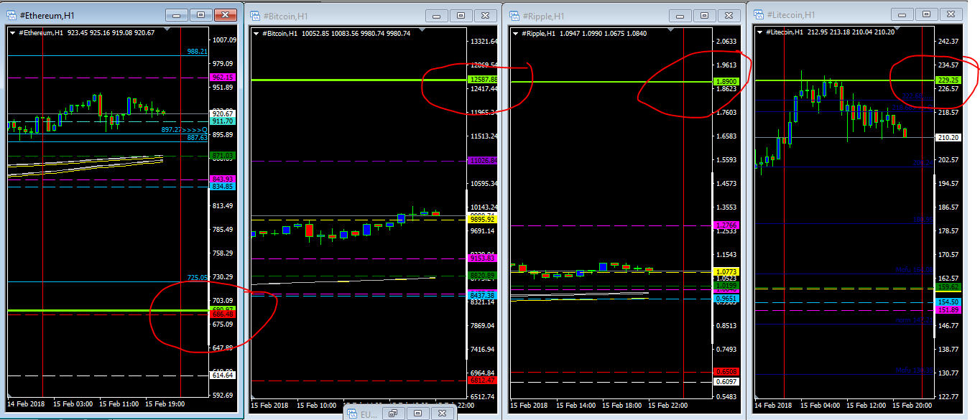Open the dropdown arrow beside #Ethereum,H1 chart label
The height and width of the screenshot is (420, 980).
point(12,32)
